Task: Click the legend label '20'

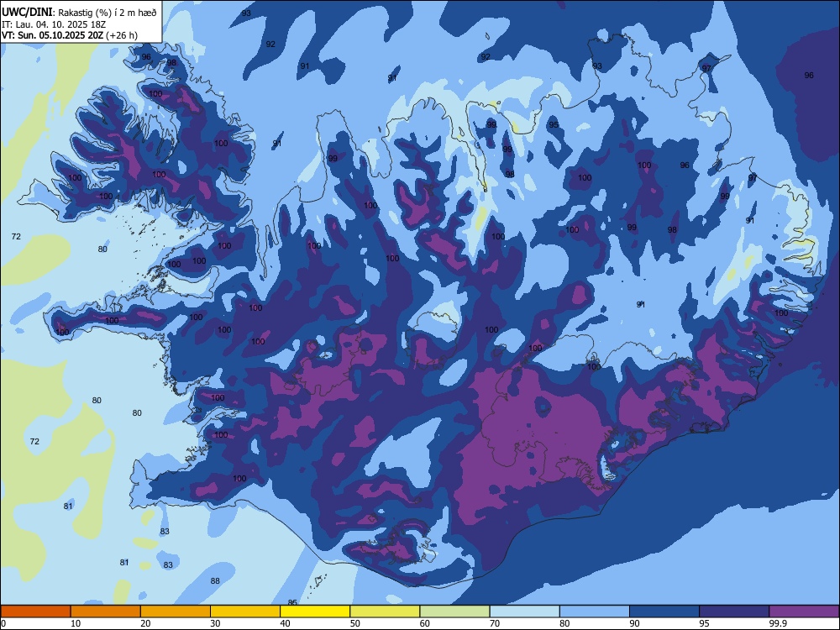Action: pos(145,623)
